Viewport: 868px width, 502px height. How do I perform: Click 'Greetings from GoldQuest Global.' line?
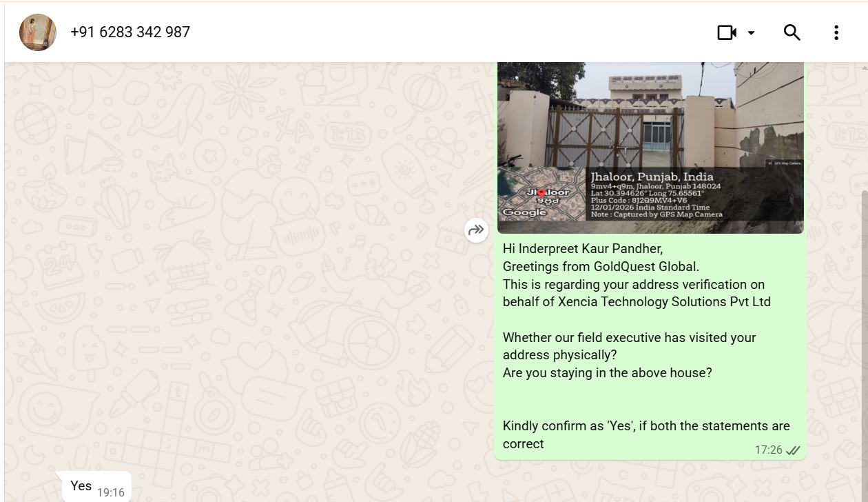[x=601, y=266]
